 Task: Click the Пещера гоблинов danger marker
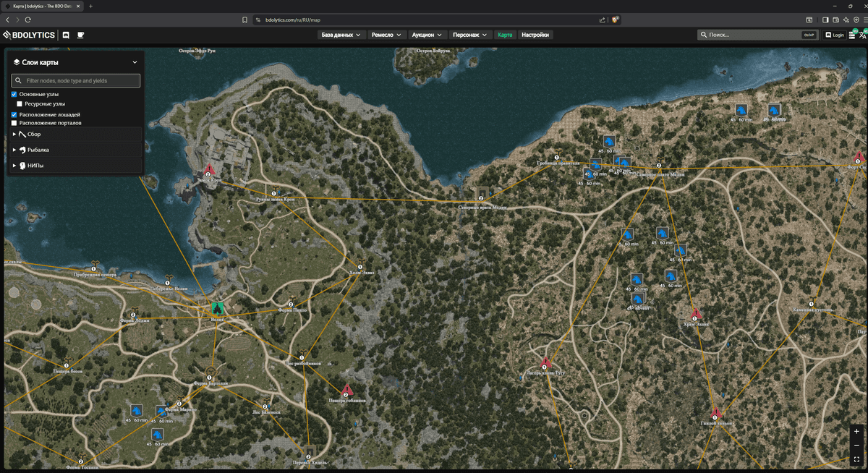tap(346, 390)
